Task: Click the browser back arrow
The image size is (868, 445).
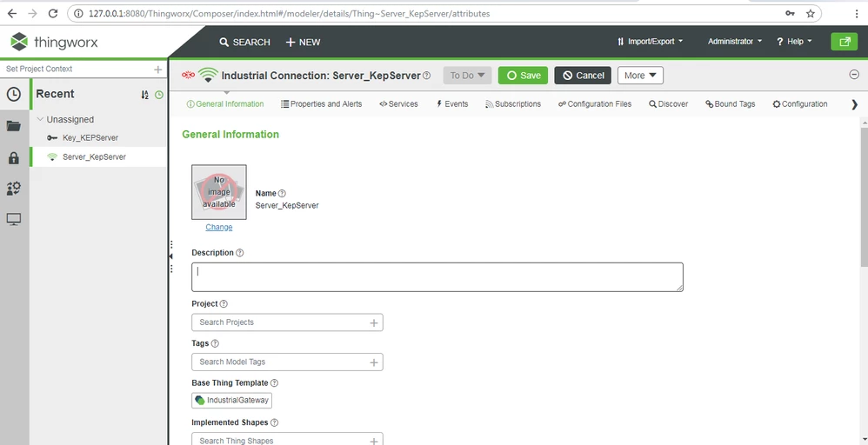Action: click(x=11, y=13)
